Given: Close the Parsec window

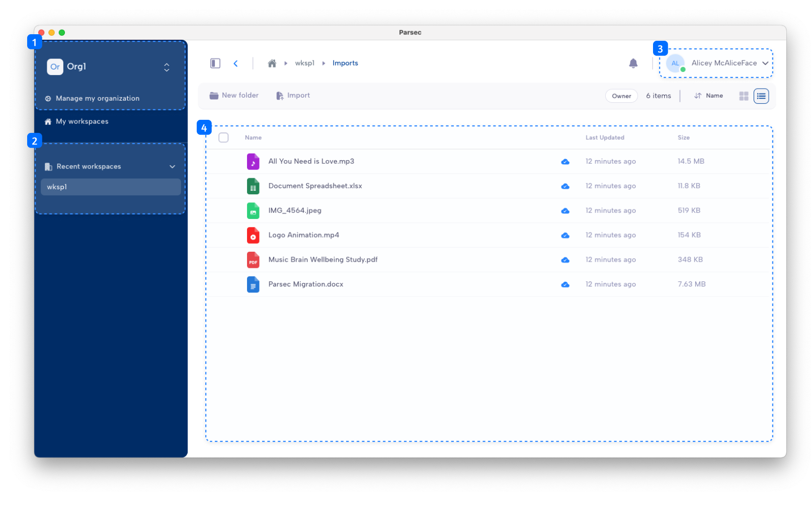Looking at the screenshot, I should pos(41,33).
